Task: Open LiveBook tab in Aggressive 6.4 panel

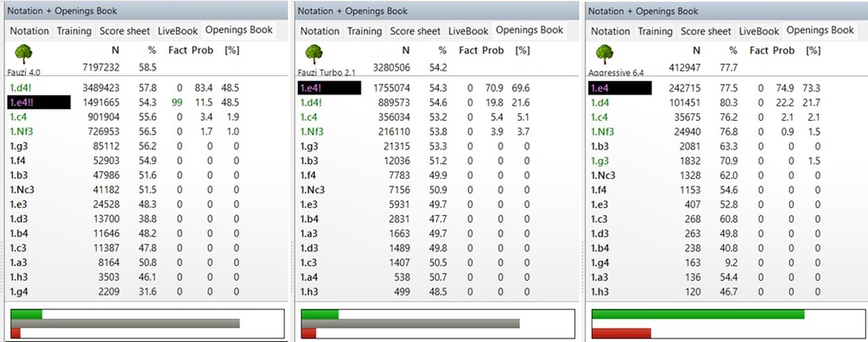Action: point(759,31)
